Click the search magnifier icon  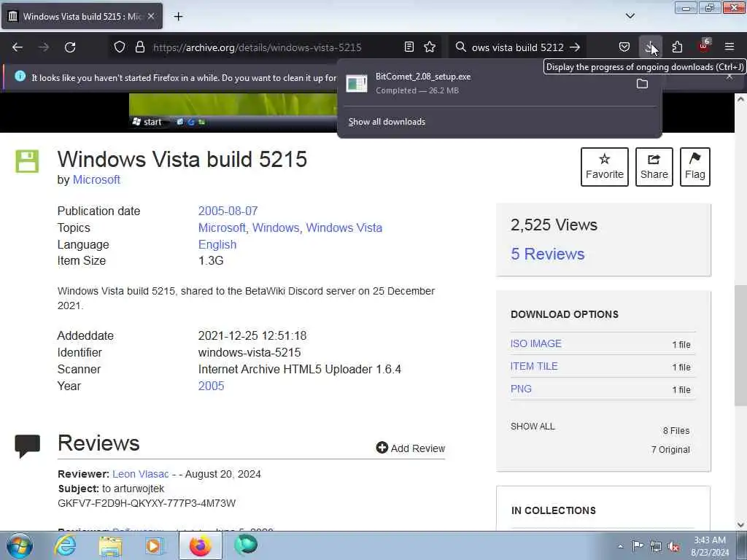pos(460,47)
